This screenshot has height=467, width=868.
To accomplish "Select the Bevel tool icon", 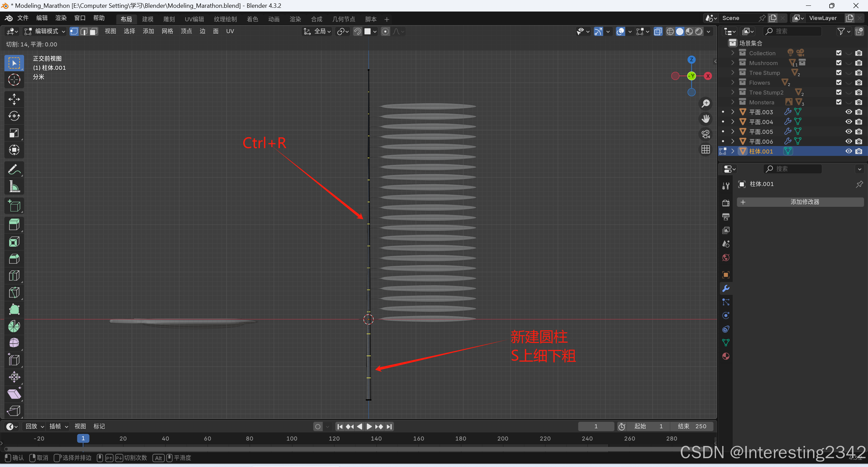I will (14, 259).
